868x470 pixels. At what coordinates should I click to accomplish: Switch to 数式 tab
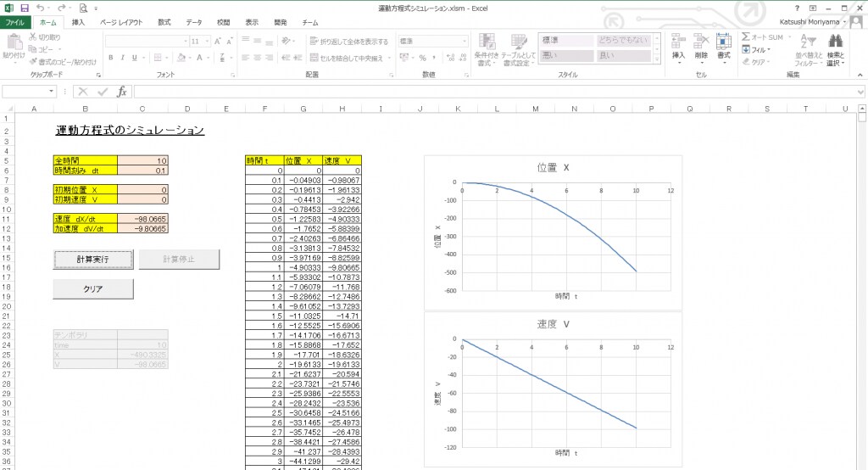click(164, 22)
